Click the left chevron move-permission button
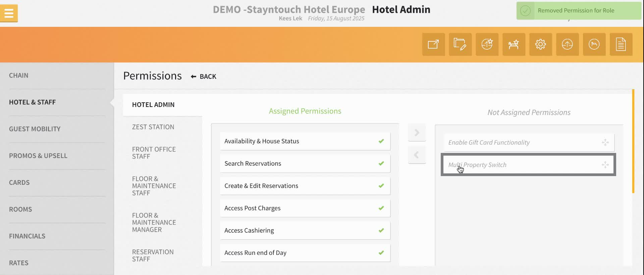The width and height of the screenshot is (644, 275). (x=417, y=155)
